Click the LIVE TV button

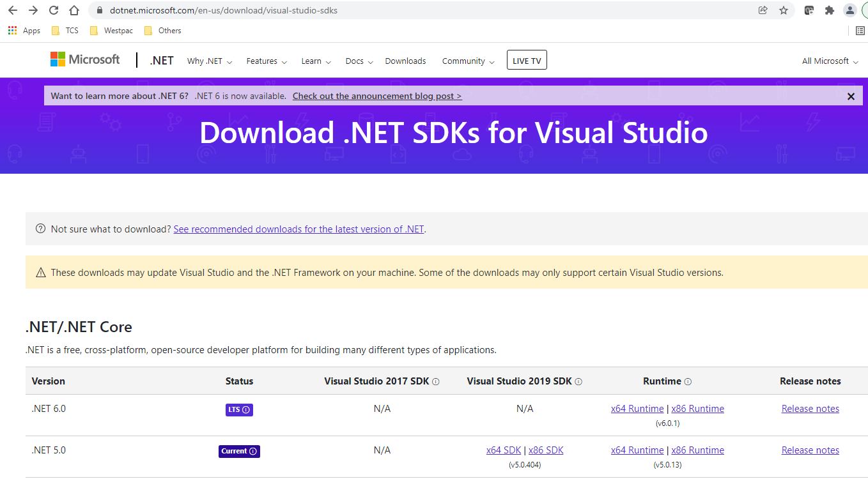pyautogui.click(x=527, y=61)
